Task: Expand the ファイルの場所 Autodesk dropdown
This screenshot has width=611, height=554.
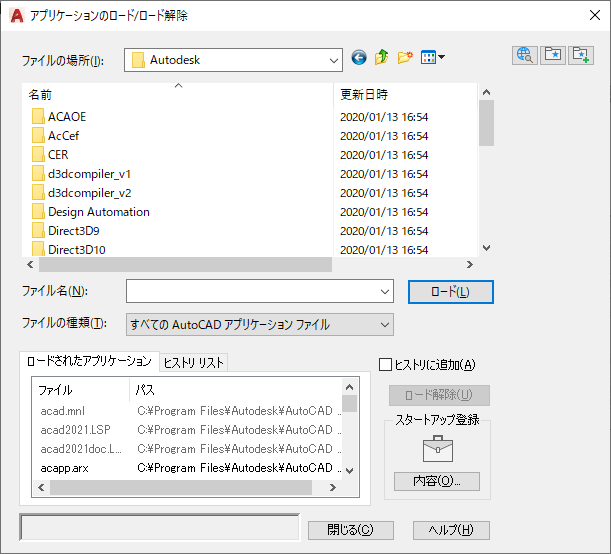Action: click(x=334, y=60)
